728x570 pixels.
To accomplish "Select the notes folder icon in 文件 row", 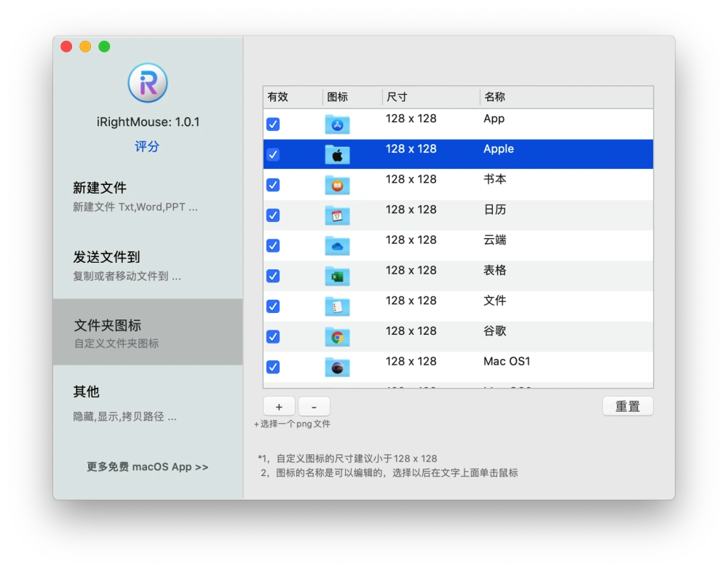I will [x=337, y=306].
